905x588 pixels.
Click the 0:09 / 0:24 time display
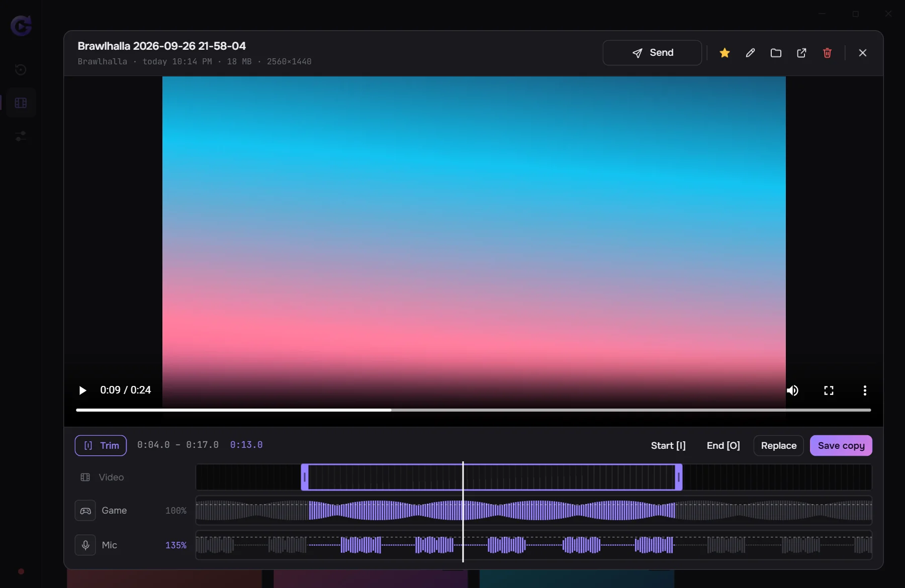tap(126, 390)
